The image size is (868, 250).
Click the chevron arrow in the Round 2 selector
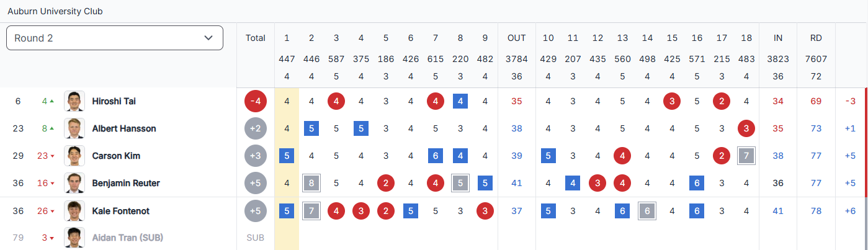tap(208, 38)
